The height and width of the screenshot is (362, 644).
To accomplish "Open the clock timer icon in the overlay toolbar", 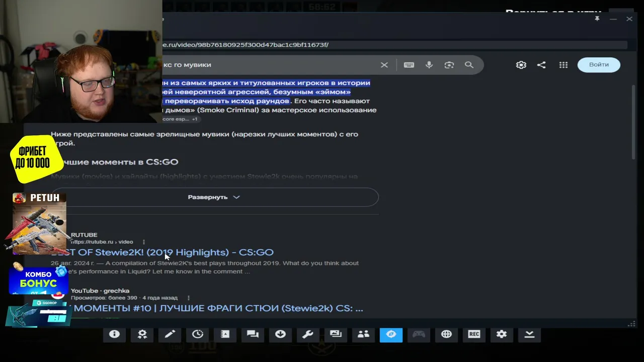I will coord(198,334).
